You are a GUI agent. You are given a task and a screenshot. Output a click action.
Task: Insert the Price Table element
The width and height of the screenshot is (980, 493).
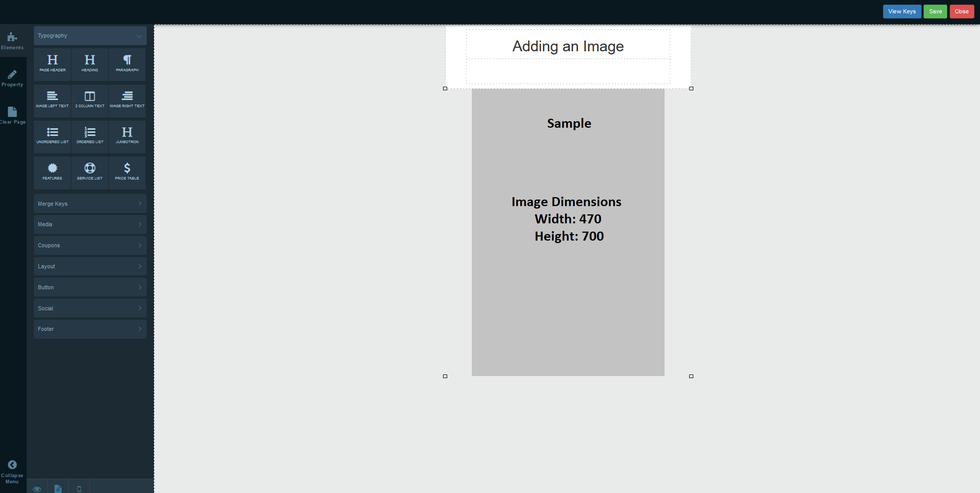coord(127,172)
